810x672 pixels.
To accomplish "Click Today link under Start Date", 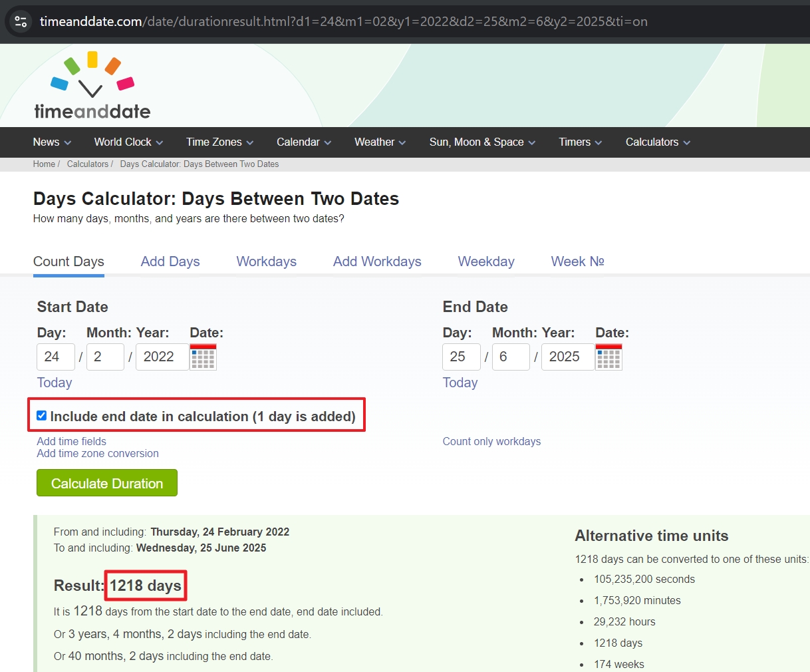I will (x=55, y=383).
